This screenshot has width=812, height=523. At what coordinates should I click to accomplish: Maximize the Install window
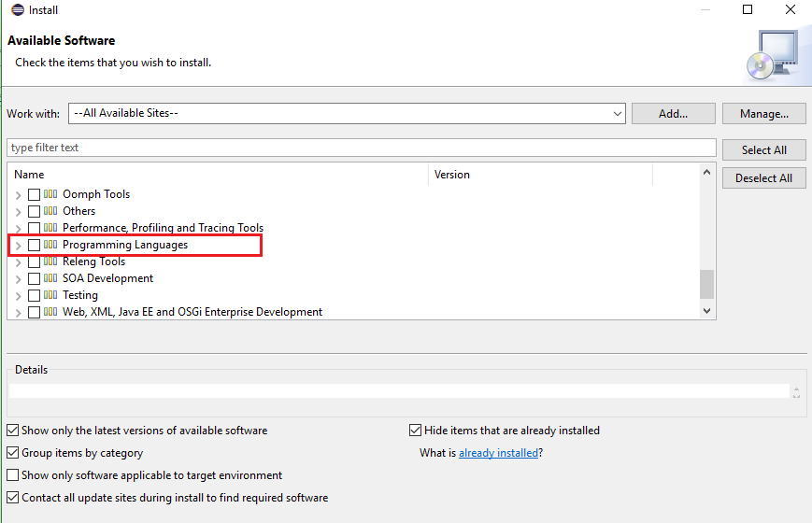748,9
